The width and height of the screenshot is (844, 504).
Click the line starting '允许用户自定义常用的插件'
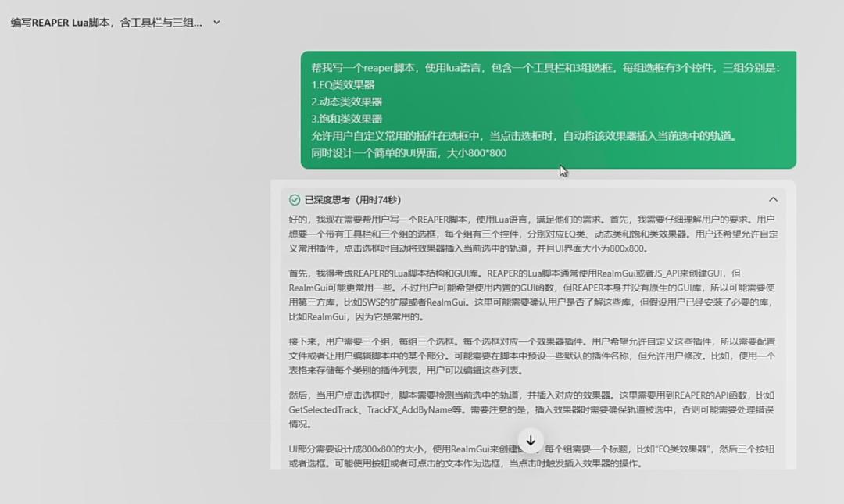(524, 136)
